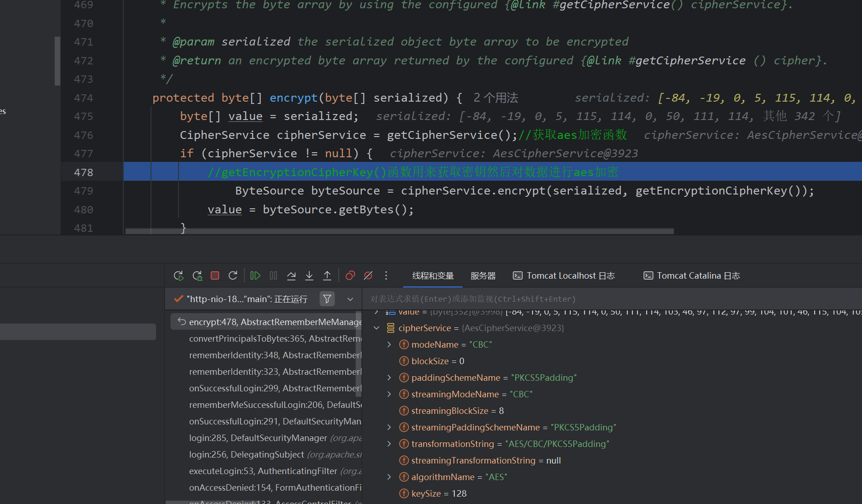This screenshot has width=862, height=504.
Task: Open the Tomcat Localhost 日志 tab
Action: 564,275
